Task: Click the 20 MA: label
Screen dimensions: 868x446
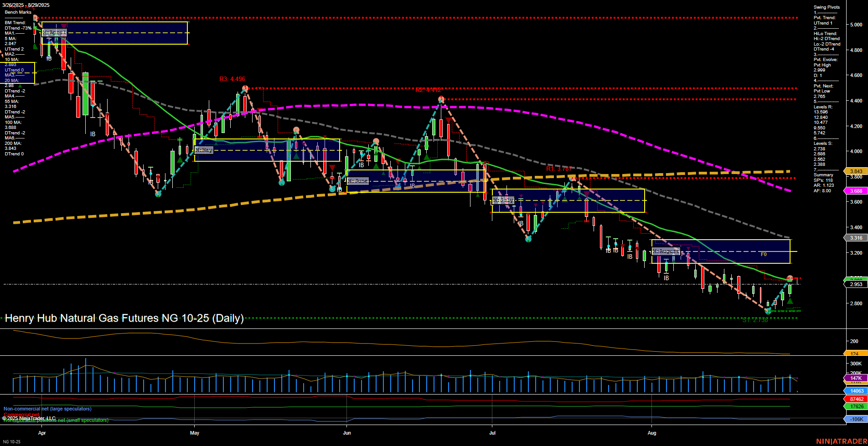Action: 12,81
